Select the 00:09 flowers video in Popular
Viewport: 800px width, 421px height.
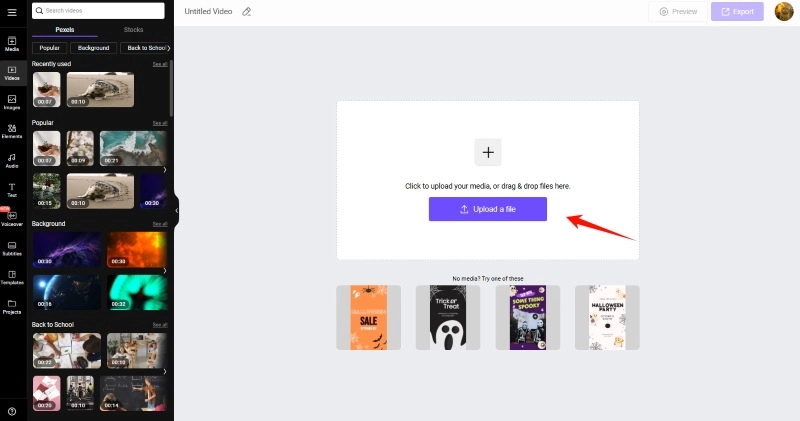(x=80, y=148)
